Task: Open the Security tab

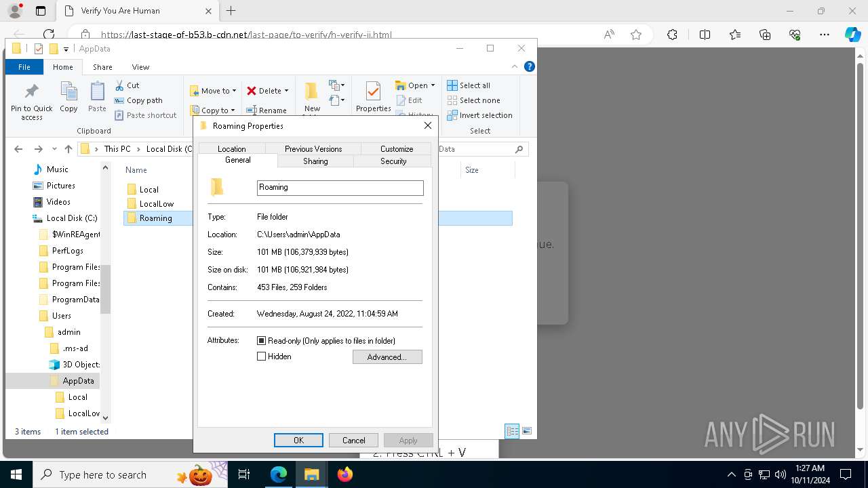Action: pyautogui.click(x=393, y=161)
